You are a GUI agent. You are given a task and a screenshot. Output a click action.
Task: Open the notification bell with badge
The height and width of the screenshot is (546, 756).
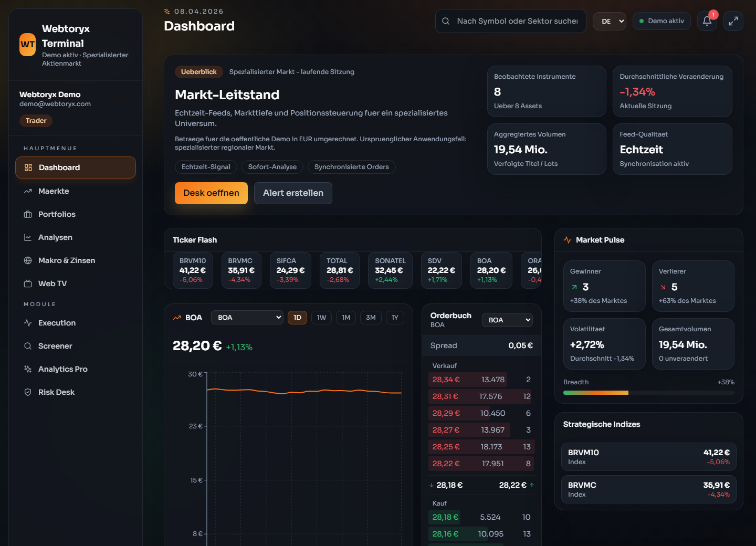click(707, 21)
